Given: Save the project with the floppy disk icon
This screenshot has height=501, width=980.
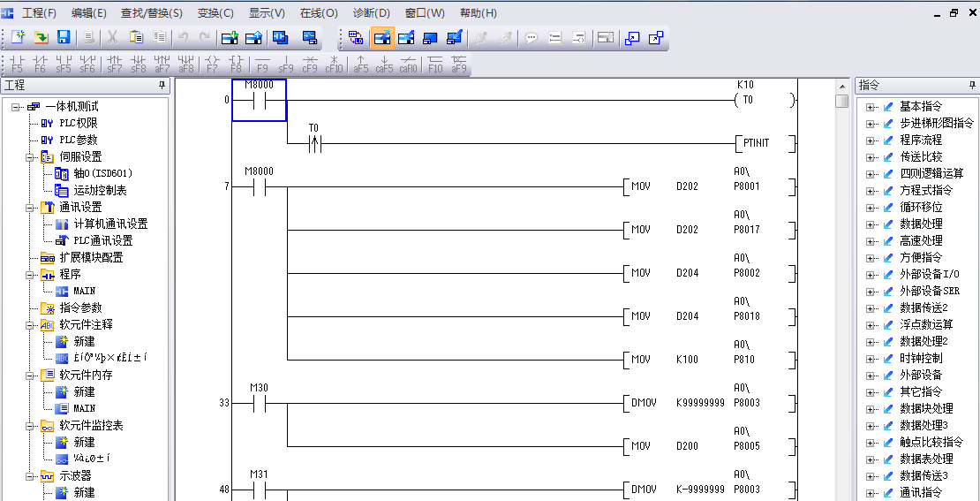Looking at the screenshot, I should 64,37.
